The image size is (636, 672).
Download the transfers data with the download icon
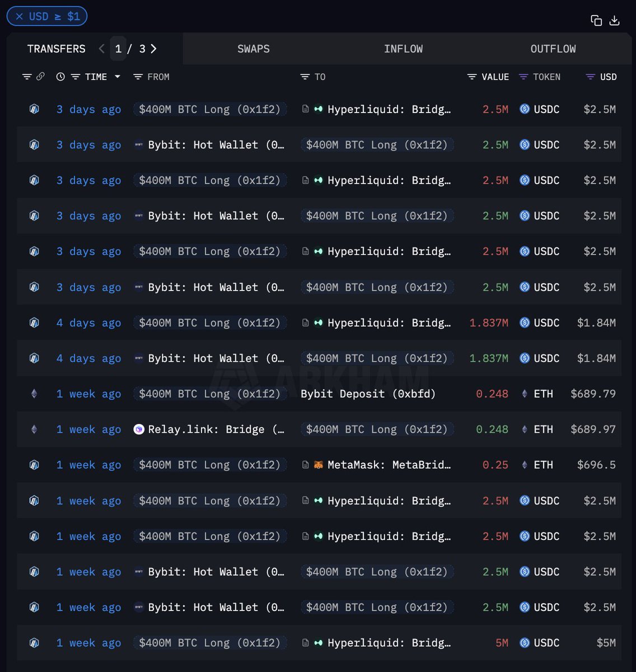coord(614,21)
